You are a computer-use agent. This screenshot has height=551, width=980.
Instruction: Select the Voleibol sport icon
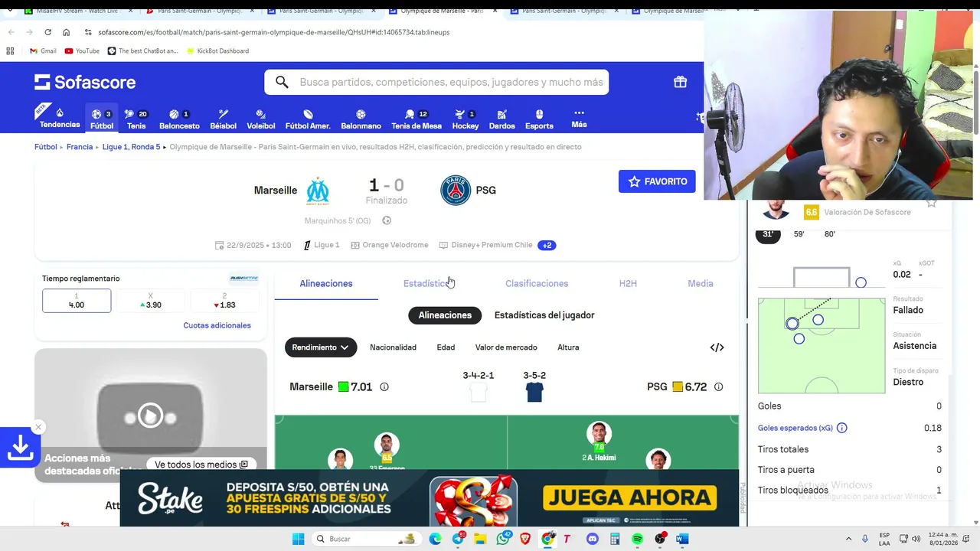(x=261, y=119)
